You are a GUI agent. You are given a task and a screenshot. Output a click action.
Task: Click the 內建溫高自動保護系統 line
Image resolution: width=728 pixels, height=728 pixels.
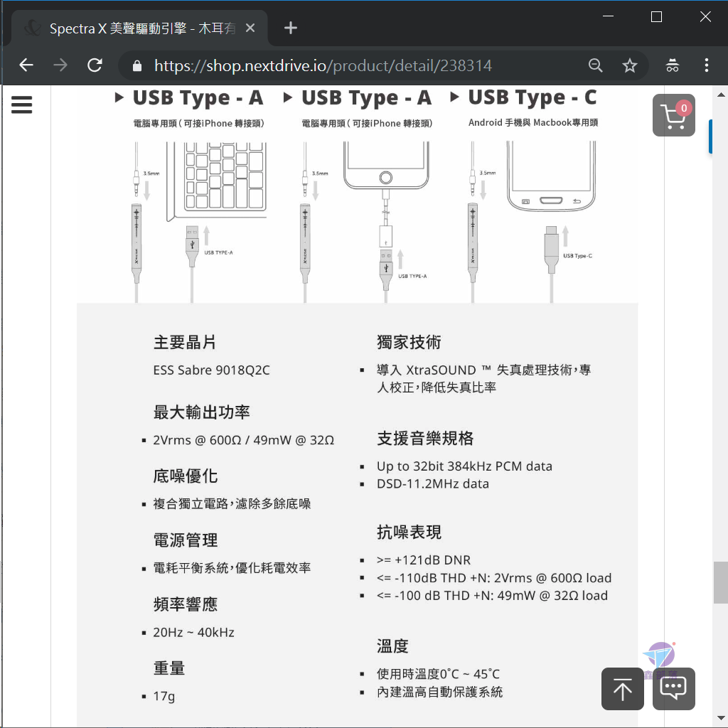[x=439, y=692]
